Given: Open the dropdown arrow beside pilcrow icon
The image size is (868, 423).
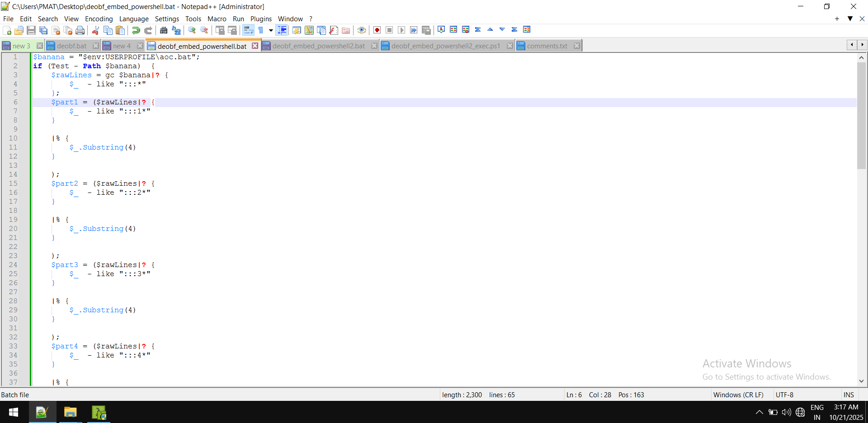Looking at the screenshot, I should 271,30.
